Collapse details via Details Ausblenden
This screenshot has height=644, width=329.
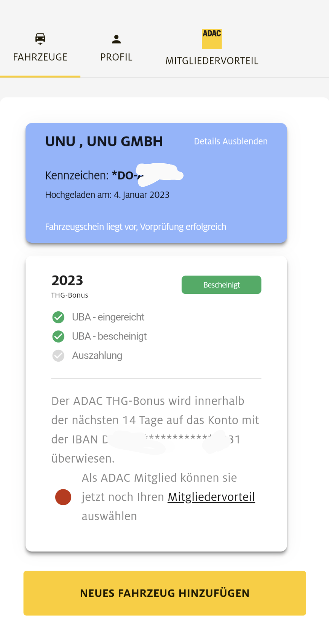231,141
